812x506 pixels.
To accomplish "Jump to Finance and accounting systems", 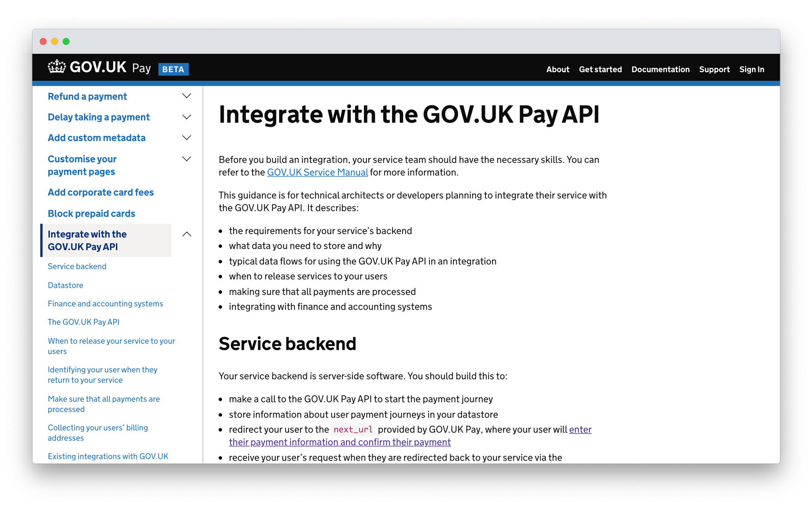I will 106,304.
